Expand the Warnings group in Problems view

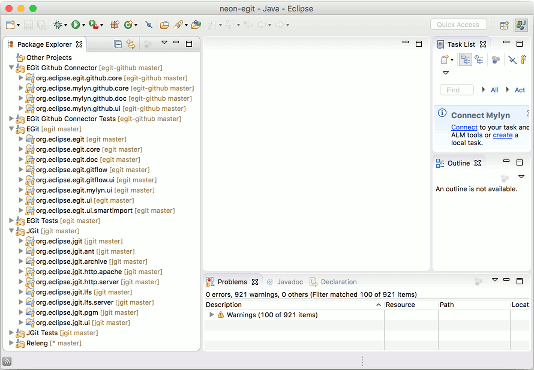pos(211,314)
